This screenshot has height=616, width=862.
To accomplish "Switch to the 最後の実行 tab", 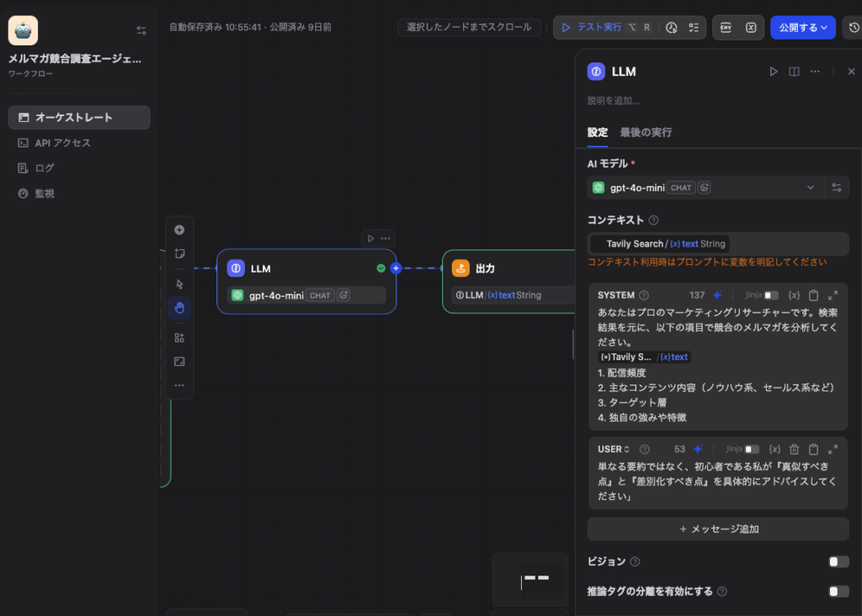I will pos(646,132).
